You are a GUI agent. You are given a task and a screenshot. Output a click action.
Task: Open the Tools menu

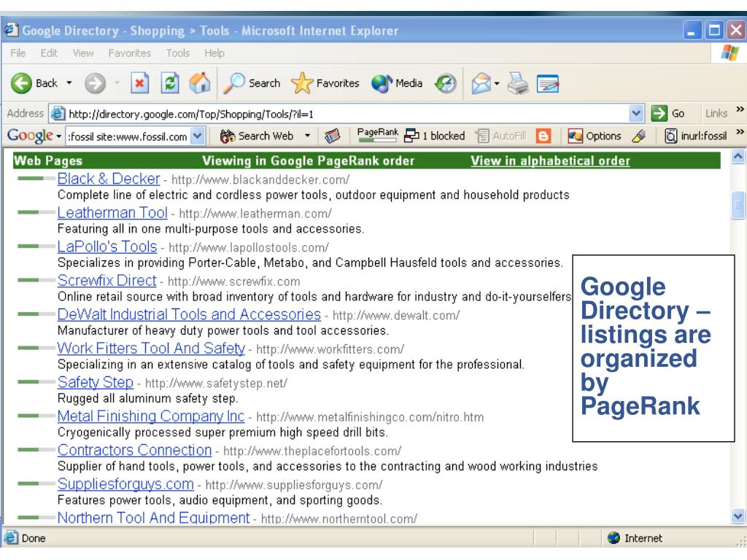178,52
